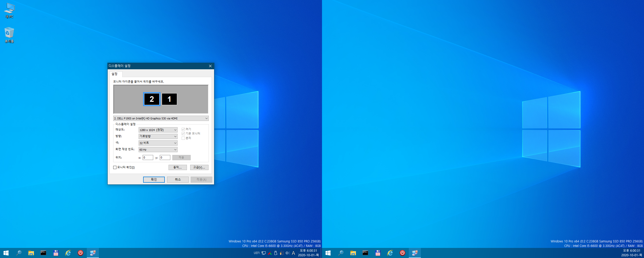Open clock showing 오후 6:00:31 on left taskbar

(x=308, y=253)
